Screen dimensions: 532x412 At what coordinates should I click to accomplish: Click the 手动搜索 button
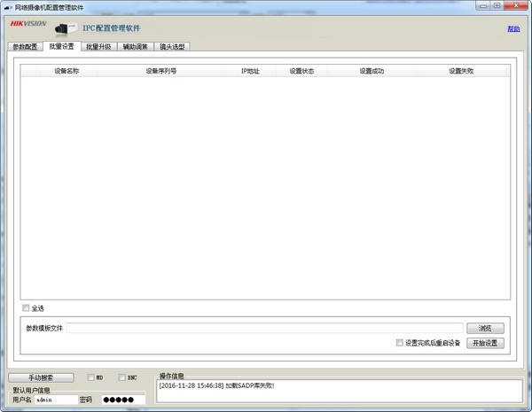tap(41, 377)
